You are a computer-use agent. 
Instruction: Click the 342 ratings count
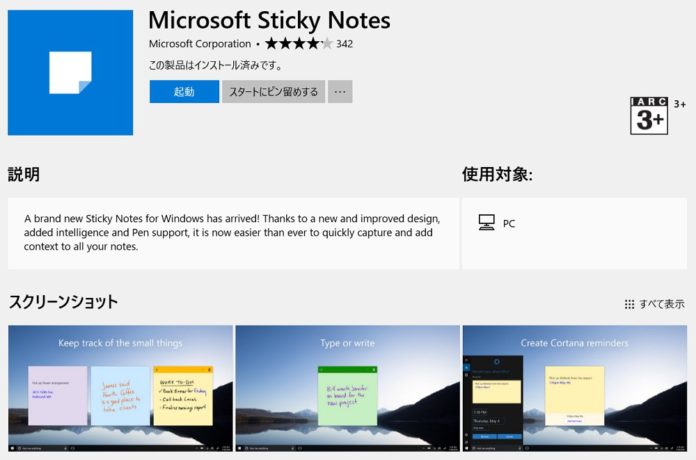pyautogui.click(x=344, y=44)
